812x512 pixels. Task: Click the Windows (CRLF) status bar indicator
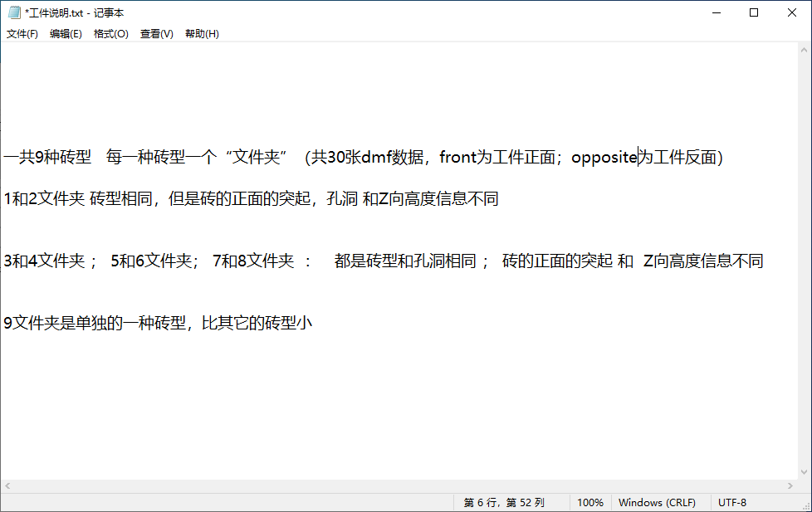[657, 503]
